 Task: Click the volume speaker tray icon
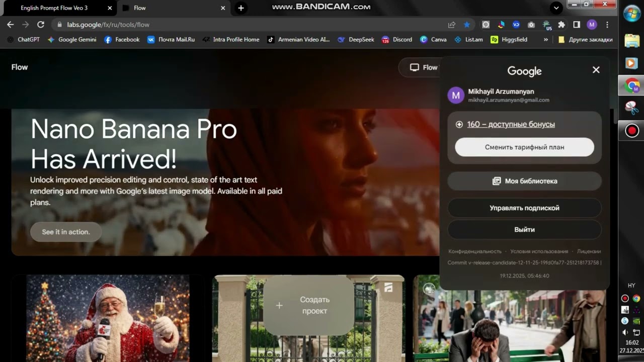625,332
